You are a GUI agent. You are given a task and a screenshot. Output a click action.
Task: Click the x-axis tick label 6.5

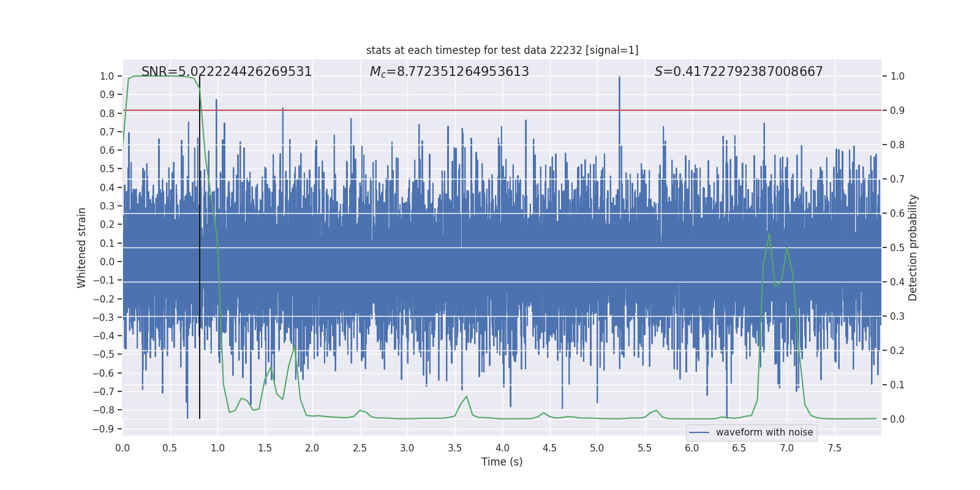tap(739, 448)
